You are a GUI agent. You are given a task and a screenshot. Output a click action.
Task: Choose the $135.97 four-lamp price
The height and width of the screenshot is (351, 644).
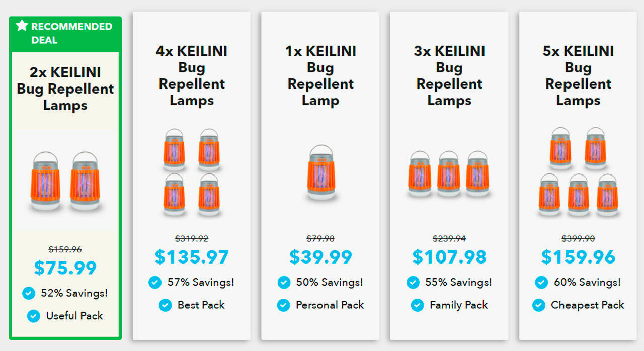point(192,257)
